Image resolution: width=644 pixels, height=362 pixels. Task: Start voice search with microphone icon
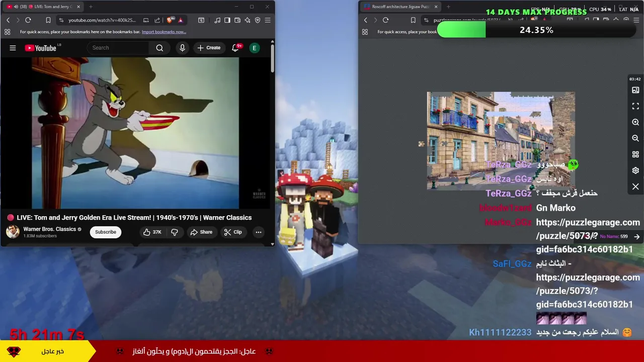tap(182, 48)
